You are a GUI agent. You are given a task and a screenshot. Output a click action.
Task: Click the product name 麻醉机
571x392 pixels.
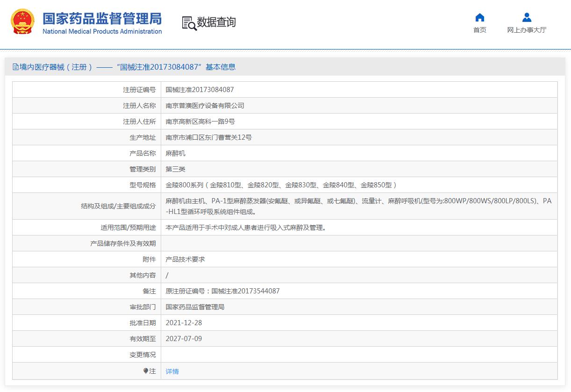(175, 153)
